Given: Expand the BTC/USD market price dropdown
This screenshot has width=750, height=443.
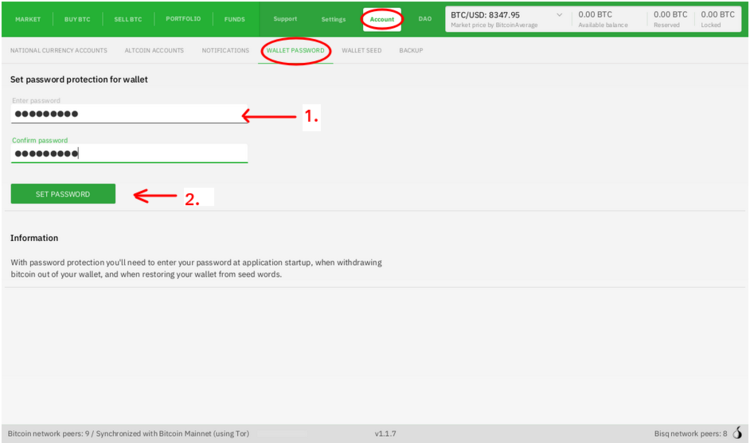Looking at the screenshot, I should point(558,16).
